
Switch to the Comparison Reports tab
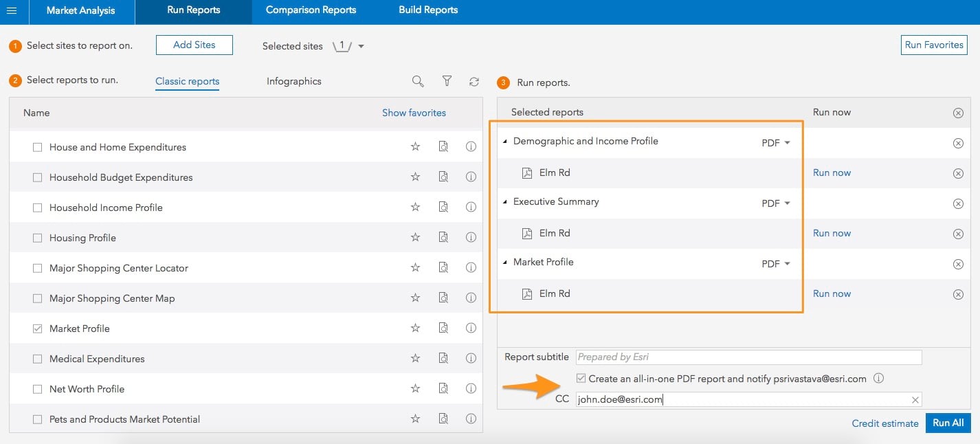pyautogui.click(x=311, y=10)
